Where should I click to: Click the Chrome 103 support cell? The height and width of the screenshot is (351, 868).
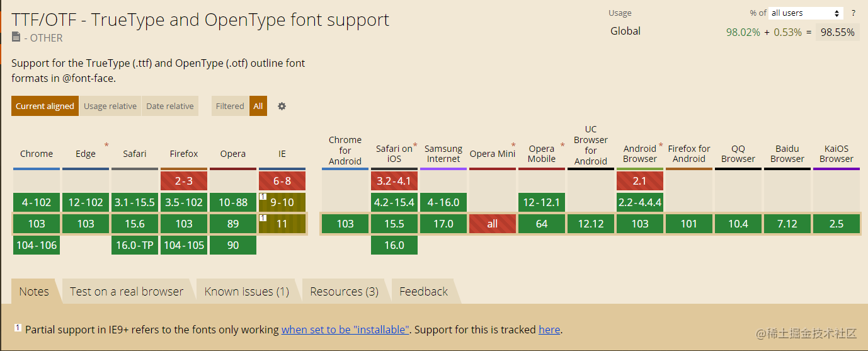(x=37, y=224)
